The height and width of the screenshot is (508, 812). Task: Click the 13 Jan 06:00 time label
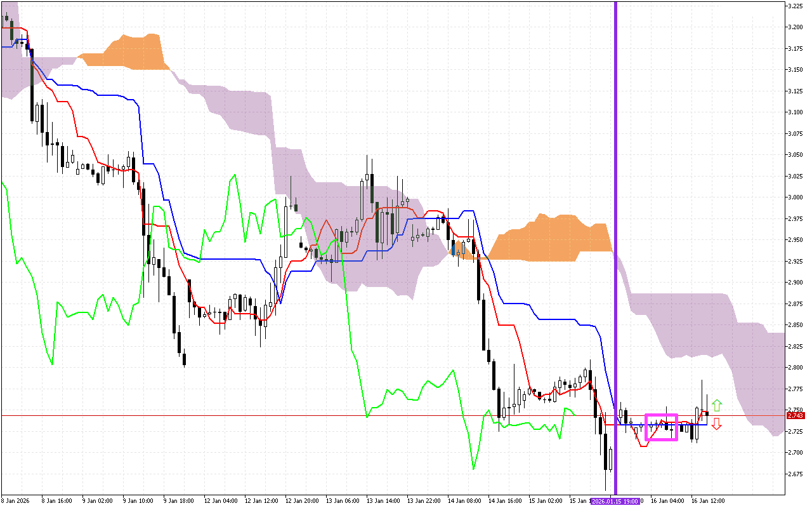(343, 500)
